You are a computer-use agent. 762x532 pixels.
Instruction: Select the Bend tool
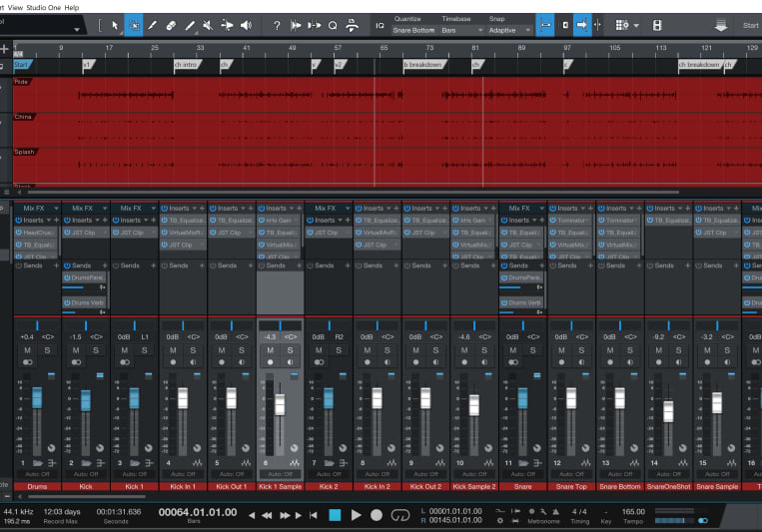[227, 25]
